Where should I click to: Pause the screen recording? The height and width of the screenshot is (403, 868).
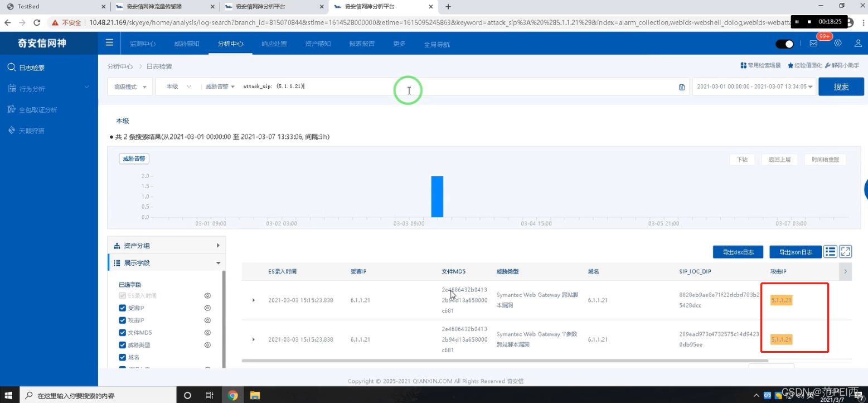pos(797,22)
